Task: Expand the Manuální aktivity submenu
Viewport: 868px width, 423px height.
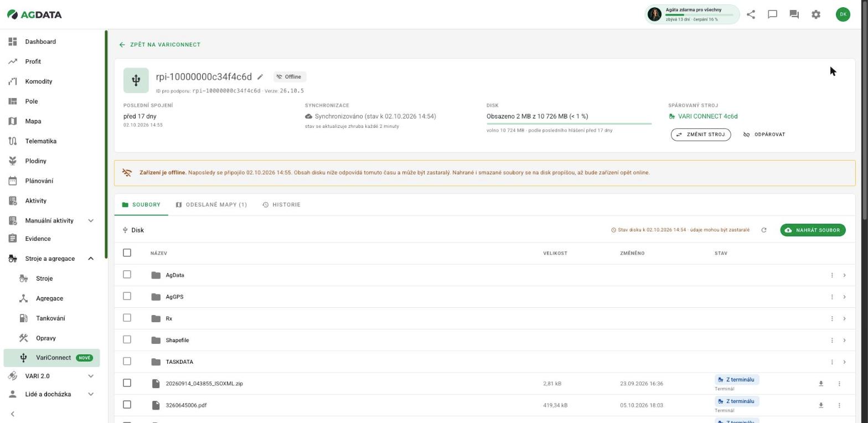Action: 91,220
